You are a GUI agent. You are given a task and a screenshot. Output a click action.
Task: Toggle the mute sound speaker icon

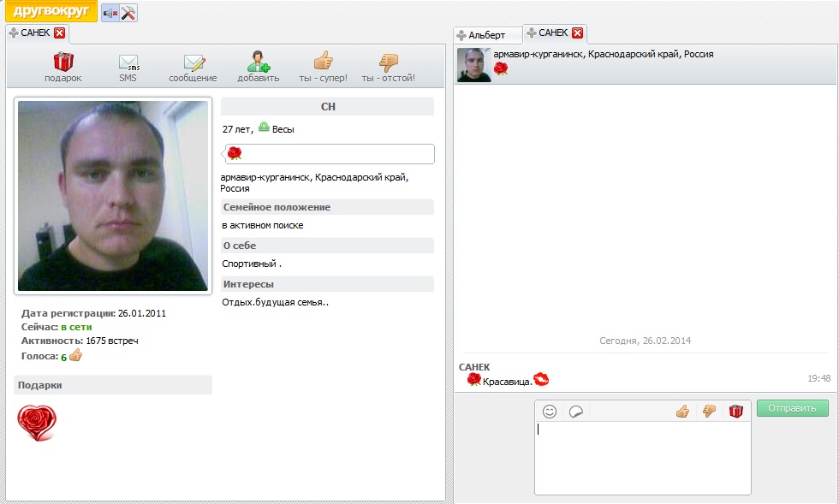110,13
